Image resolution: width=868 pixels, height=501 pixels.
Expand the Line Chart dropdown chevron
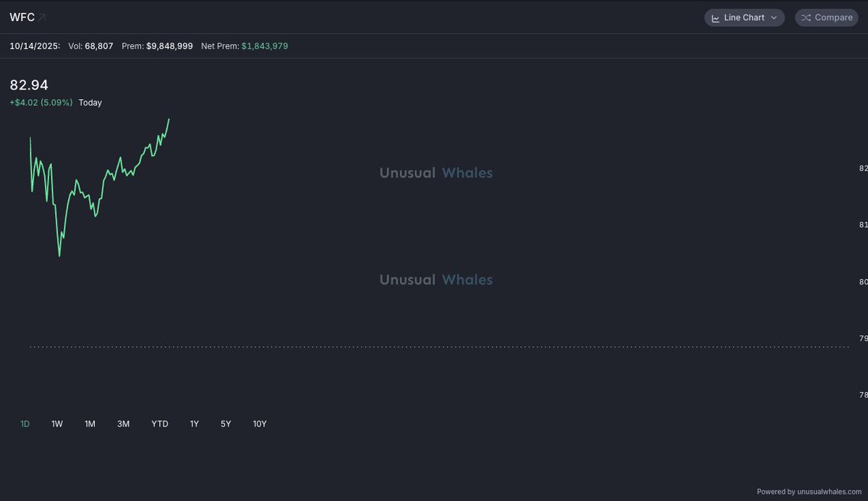coord(774,17)
